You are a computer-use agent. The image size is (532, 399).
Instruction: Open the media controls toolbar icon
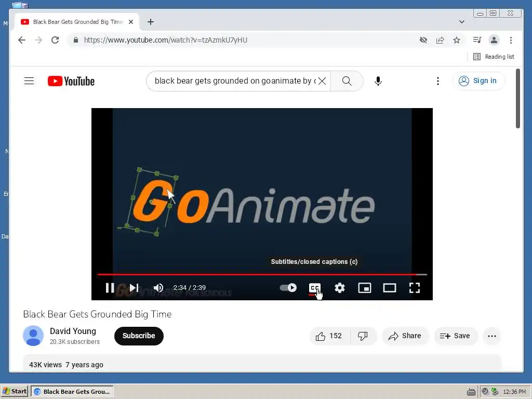[x=477, y=40]
